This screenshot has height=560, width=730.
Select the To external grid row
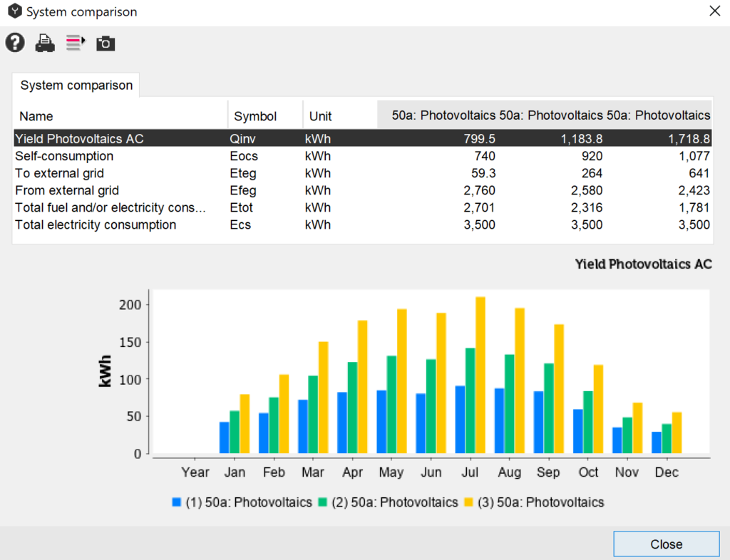[61, 173]
